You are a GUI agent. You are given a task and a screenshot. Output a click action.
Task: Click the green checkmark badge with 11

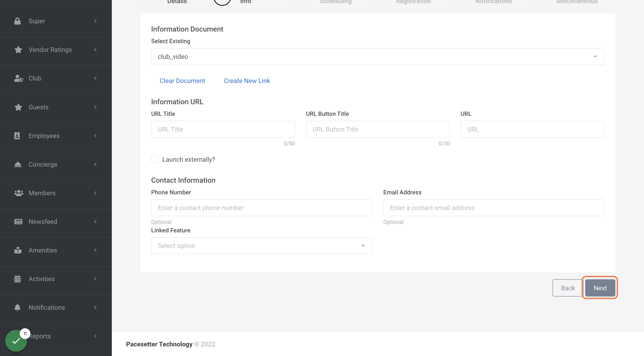[16, 341]
